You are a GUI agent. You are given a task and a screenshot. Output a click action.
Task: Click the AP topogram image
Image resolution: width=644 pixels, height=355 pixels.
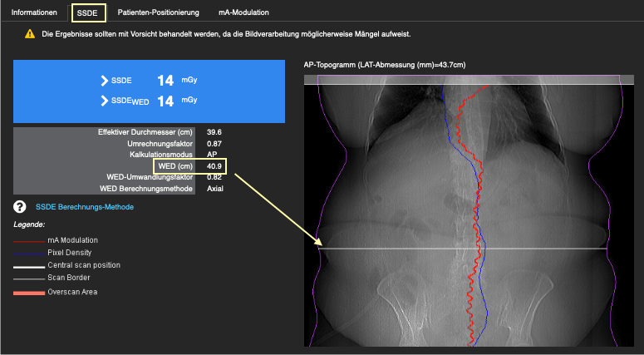coord(469,211)
